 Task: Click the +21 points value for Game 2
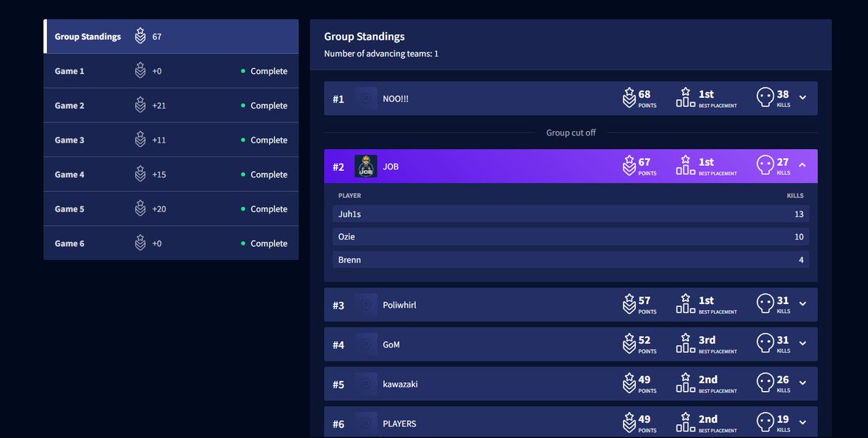tap(159, 106)
